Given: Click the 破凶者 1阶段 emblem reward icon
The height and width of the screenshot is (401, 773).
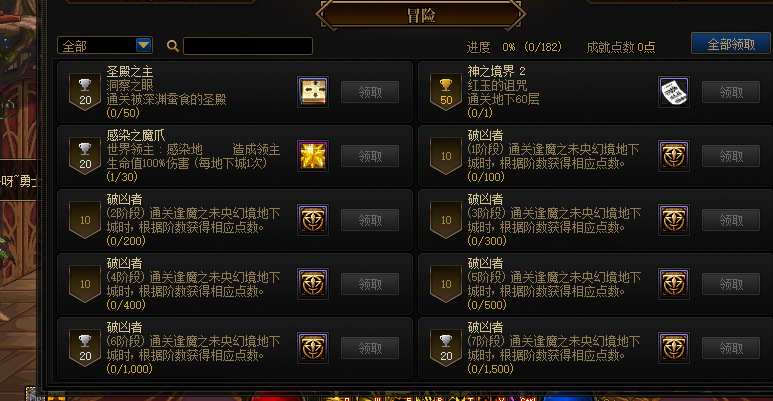Looking at the screenshot, I should 673,156.
